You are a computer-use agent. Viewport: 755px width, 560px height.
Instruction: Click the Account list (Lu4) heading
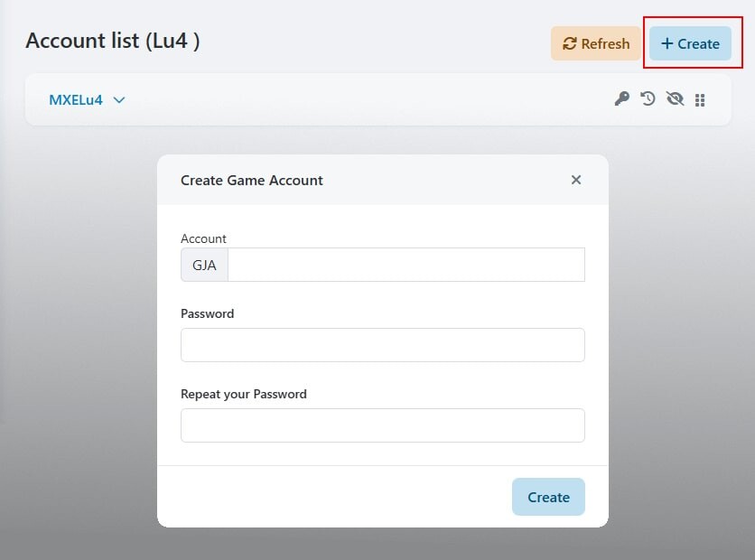(113, 41)
